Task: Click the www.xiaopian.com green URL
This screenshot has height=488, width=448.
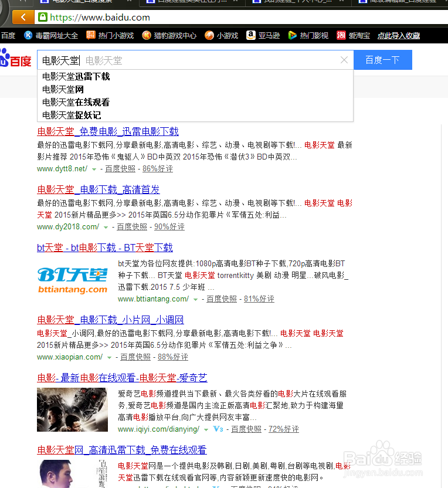Action: (x=70, y=357)
